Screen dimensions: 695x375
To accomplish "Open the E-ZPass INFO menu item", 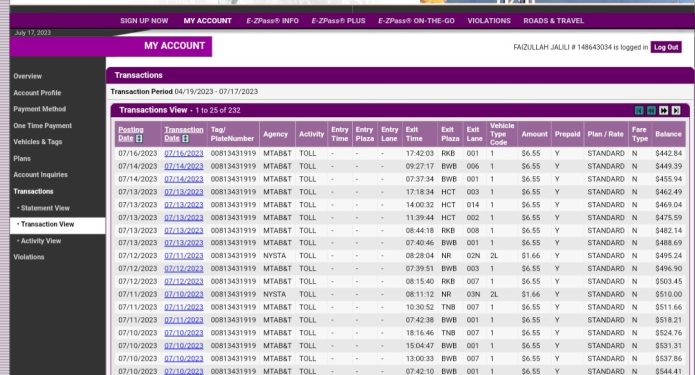I will click(x=273, y=21).
